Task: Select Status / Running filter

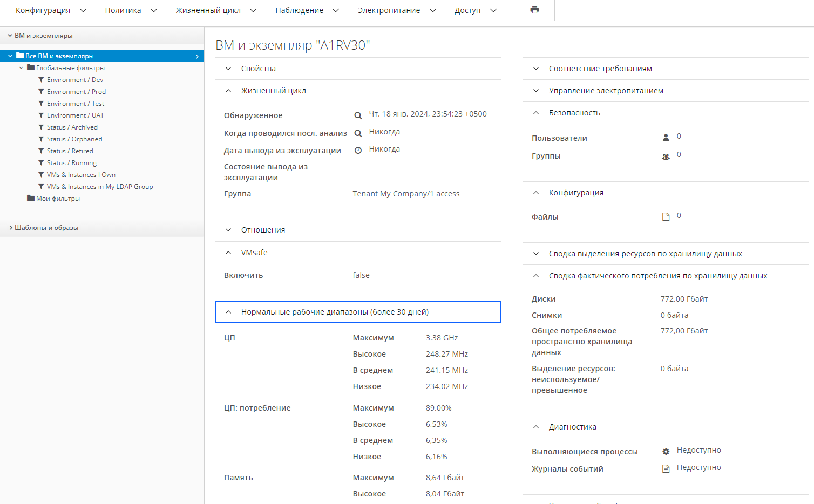Action: (x=72, y=163)
